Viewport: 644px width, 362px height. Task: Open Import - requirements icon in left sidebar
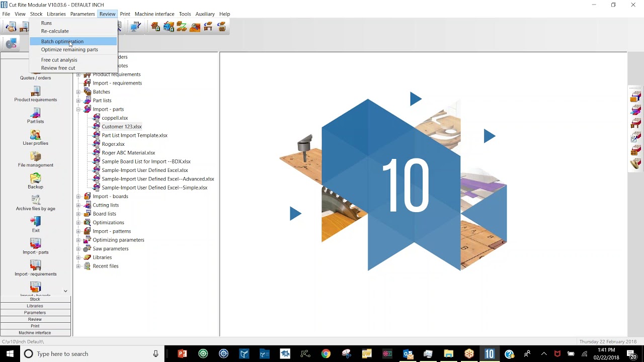point(35,265)
